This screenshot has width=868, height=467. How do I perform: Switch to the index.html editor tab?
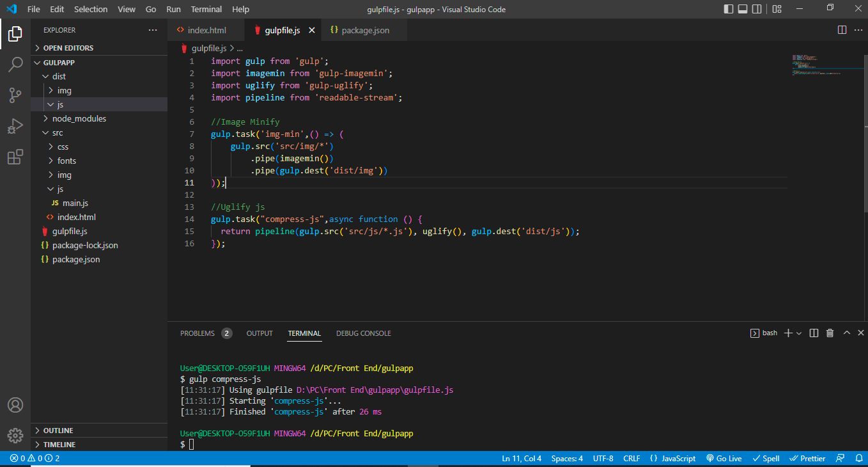tap(206, 30)
